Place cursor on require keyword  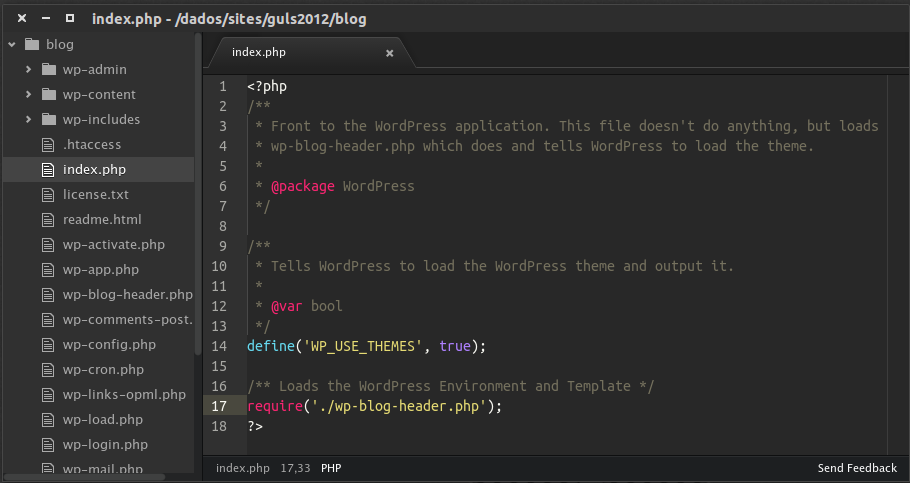coord(275,406)
